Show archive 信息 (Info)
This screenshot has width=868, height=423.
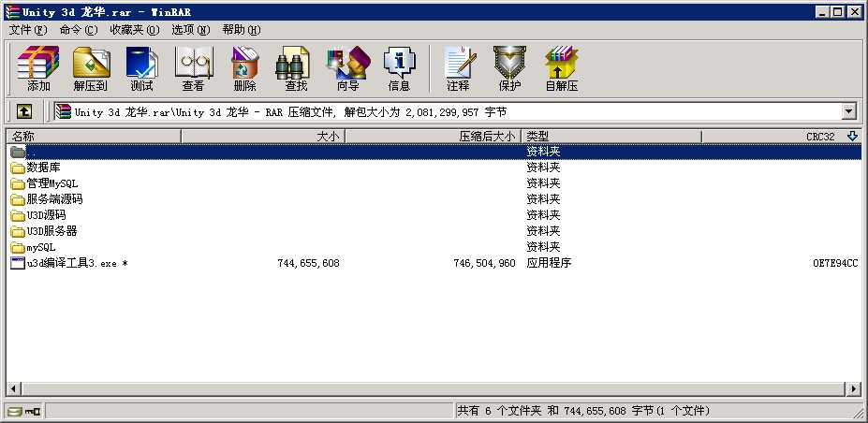click(399, 68)
